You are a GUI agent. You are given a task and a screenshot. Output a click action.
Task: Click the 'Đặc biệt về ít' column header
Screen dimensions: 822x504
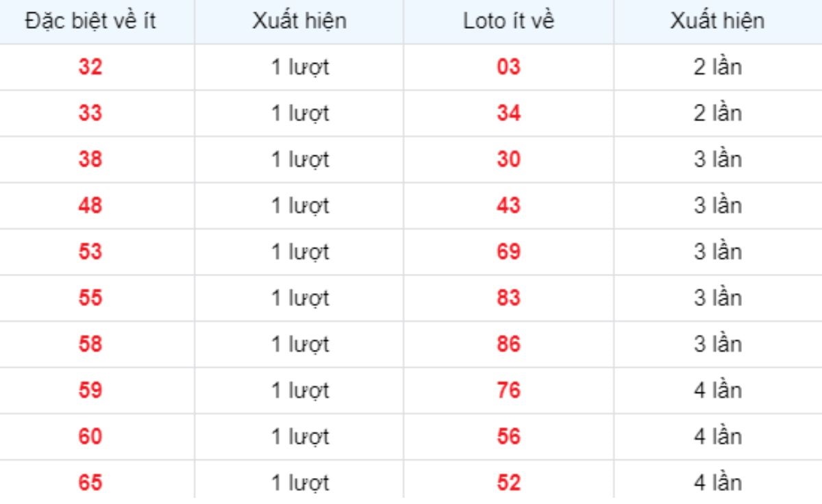point(90,21)
